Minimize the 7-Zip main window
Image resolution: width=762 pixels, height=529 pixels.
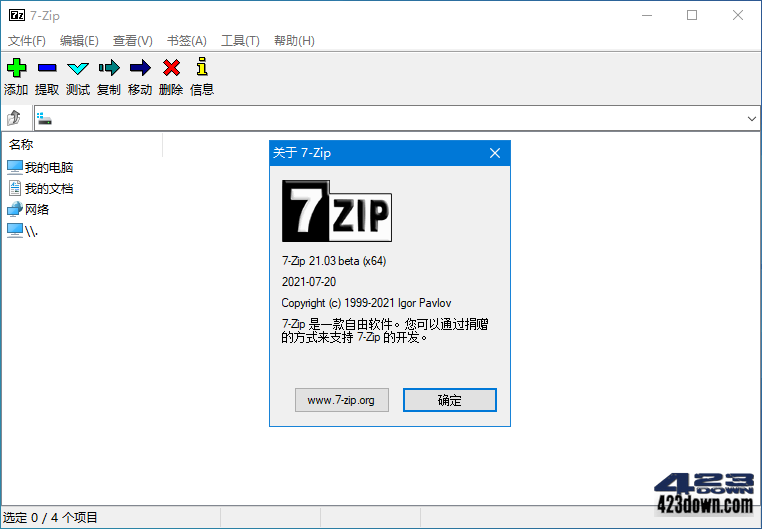[647, 16]
